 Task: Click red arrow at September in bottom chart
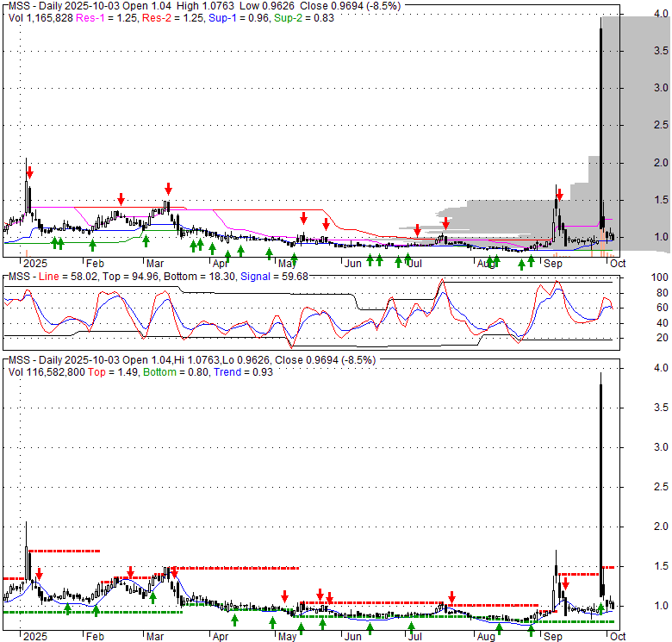pos(565,583)
